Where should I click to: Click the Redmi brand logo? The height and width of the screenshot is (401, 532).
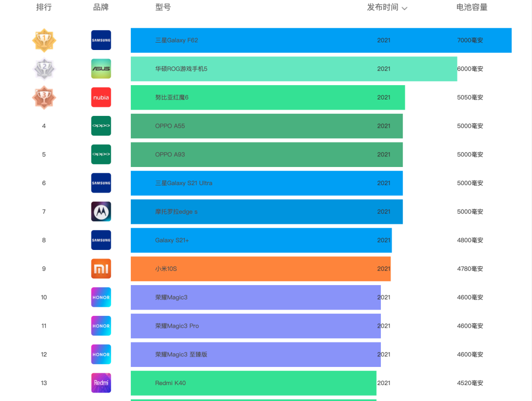tap(101, 383)
